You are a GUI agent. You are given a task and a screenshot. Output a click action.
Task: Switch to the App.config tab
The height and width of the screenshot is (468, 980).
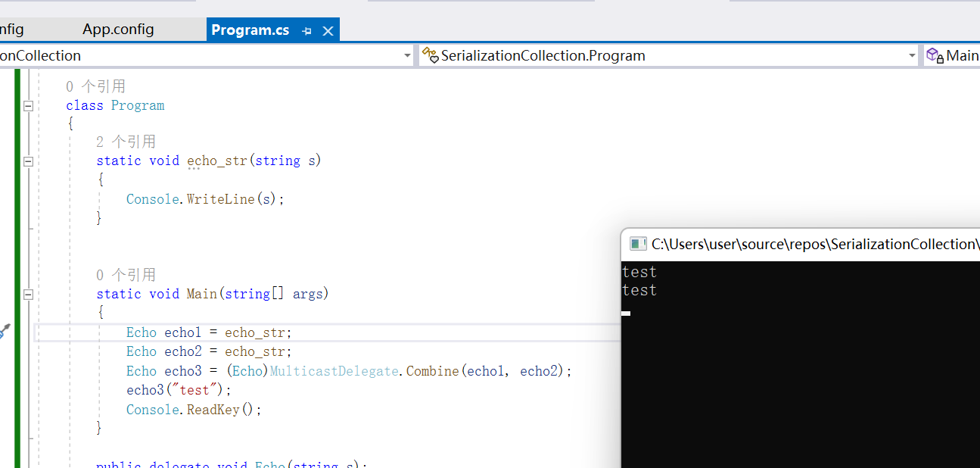pyautogui.click(x=118, y=30)
